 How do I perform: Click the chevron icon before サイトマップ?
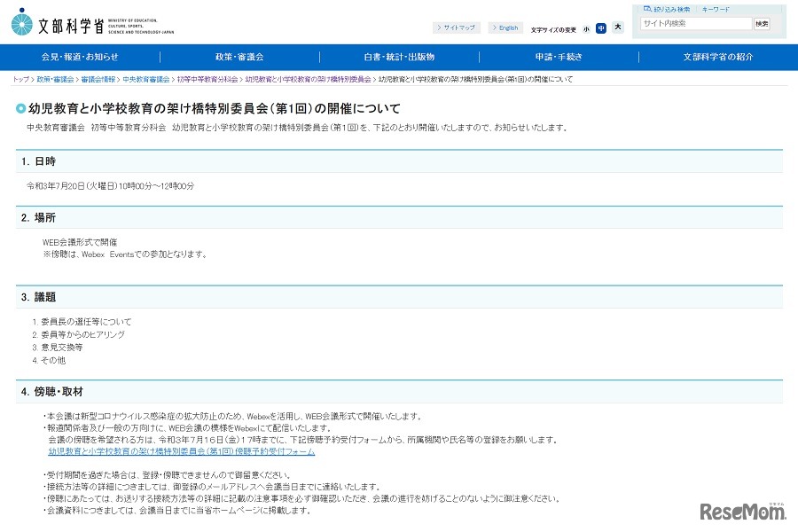click(x=437, y=27)
